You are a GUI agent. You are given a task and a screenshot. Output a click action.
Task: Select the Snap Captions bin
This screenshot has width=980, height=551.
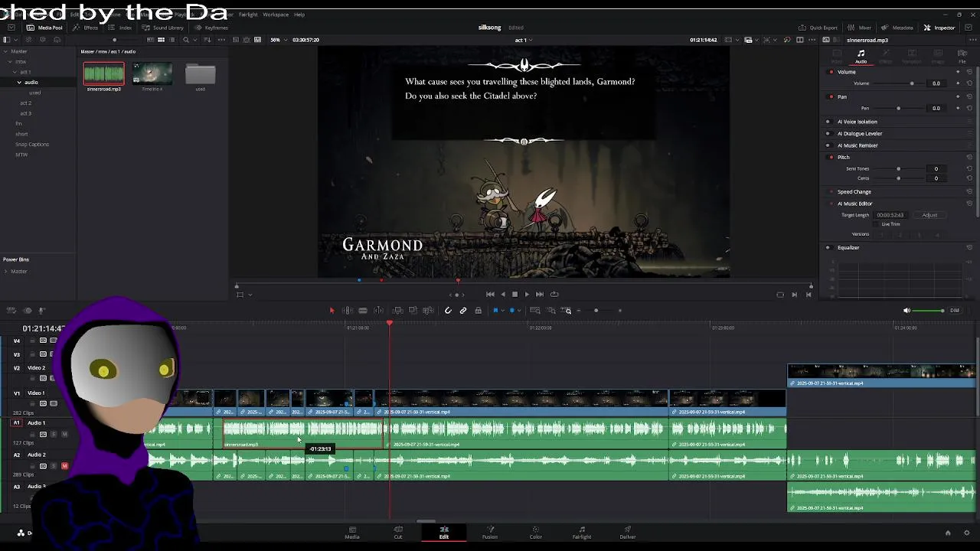(x=31, y=144)
